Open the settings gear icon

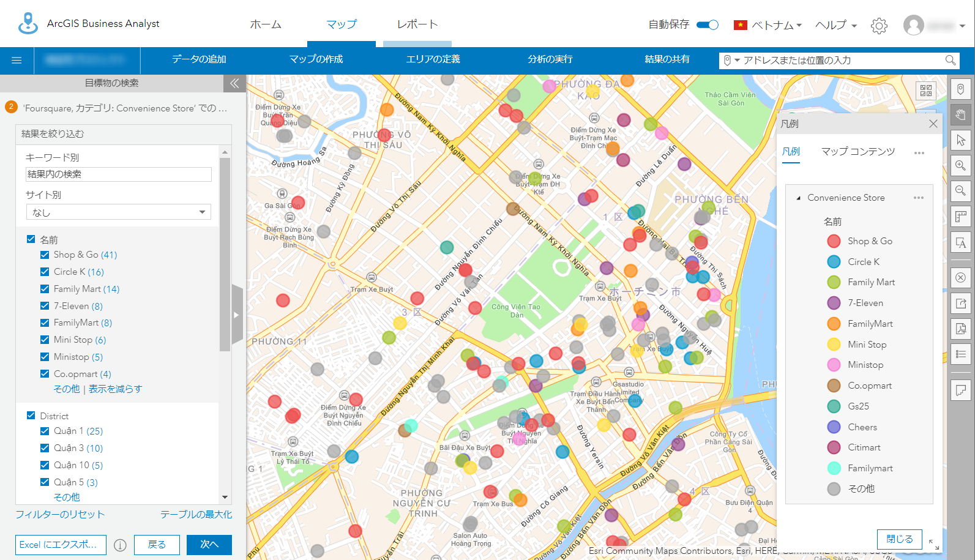(879, 25)
